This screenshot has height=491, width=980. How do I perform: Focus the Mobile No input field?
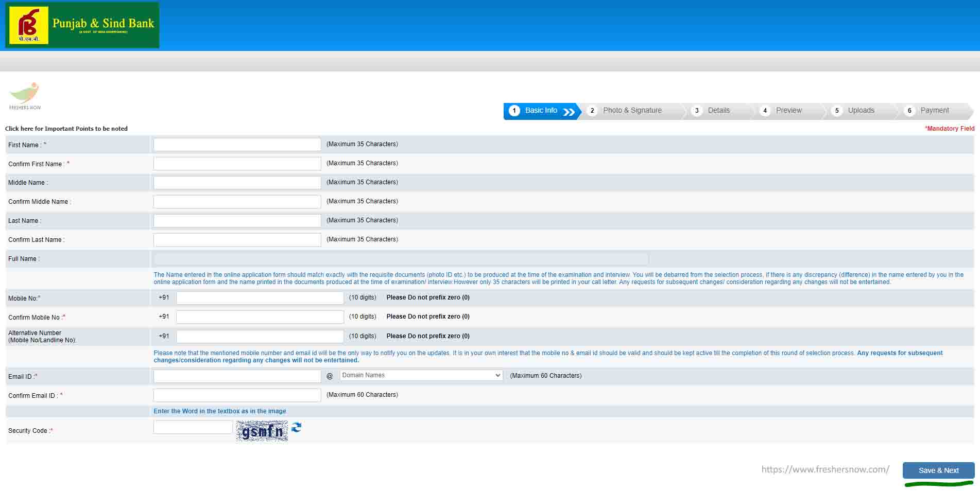[260, 298]
